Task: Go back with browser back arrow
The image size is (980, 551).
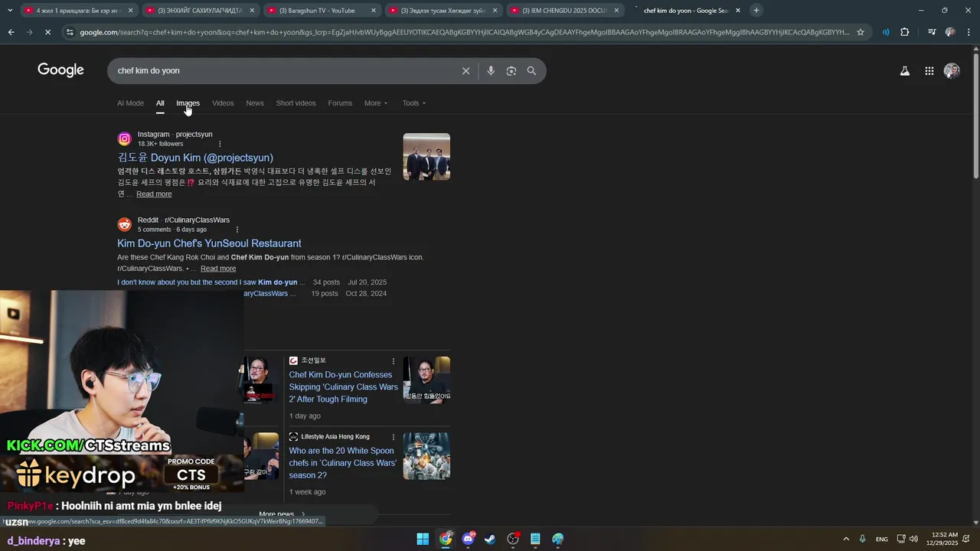Action: (11, 32)
